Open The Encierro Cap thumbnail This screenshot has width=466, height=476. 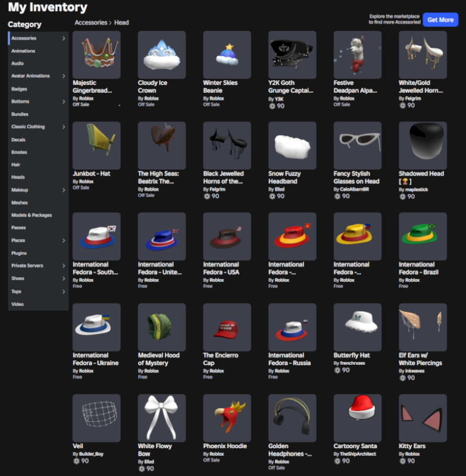point(227,327)
